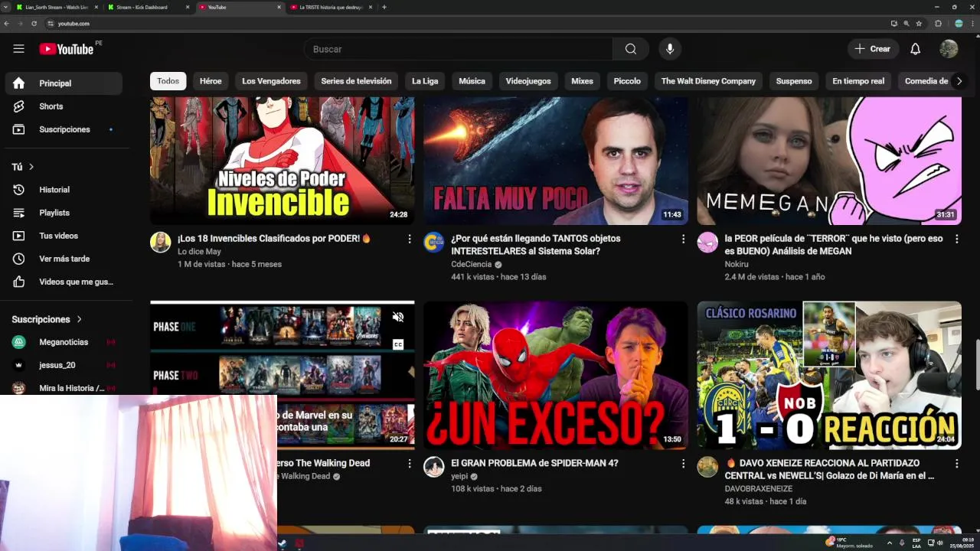Open the notifications bell
Image resolution: width=980 pixels, height=551 pixels.
[x=915, y=49]
